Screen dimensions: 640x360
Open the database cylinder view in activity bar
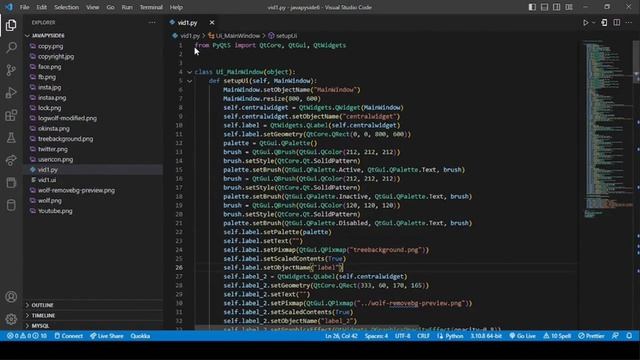(x=11, y=205)
